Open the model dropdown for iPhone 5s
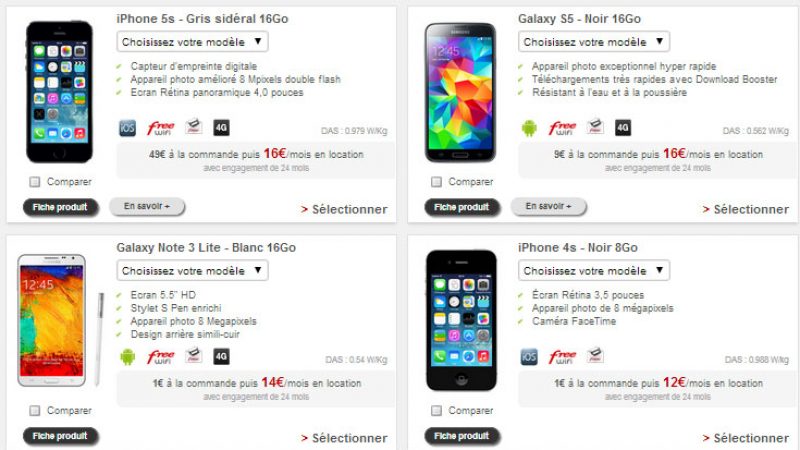Screen dimensions: 800x450 click(x=192, y=42)
